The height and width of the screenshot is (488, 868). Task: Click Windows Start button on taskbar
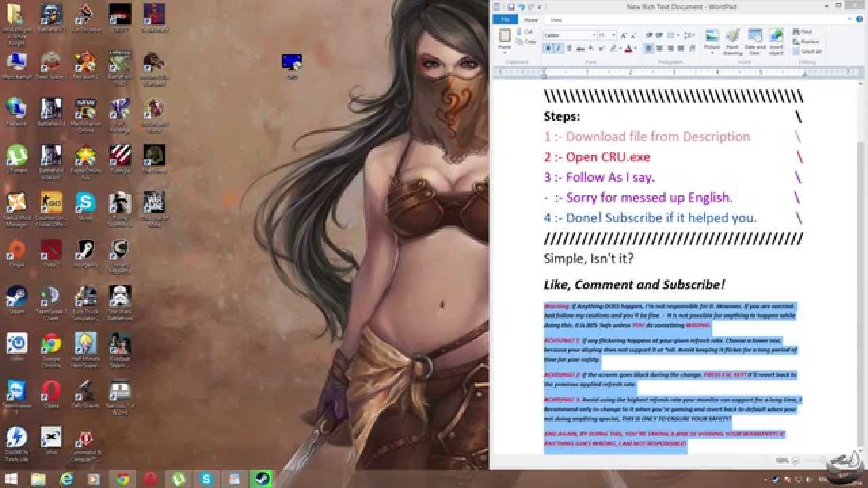tap(12, 479)
